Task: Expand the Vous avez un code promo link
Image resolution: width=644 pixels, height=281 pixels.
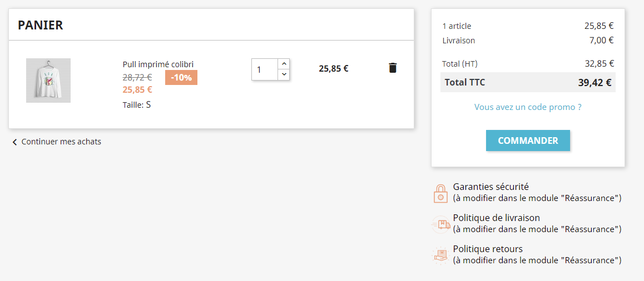Action: click(528, 108)
